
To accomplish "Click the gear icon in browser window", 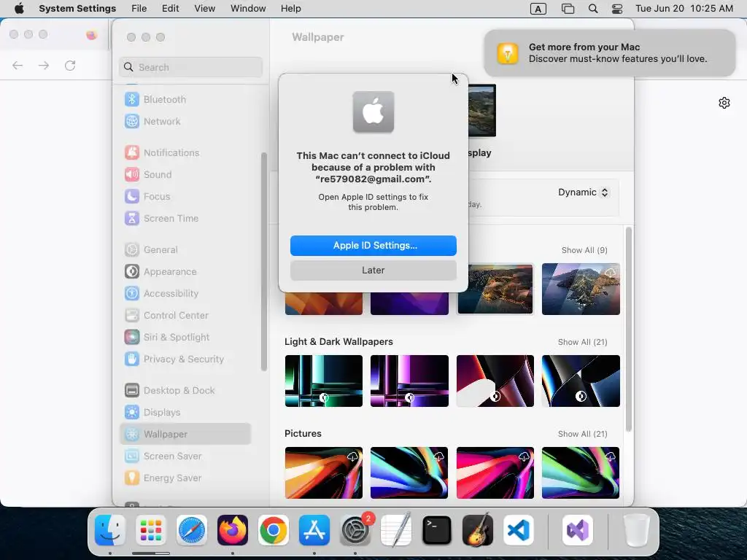I will pyautogui.click(x=724, y=103).
